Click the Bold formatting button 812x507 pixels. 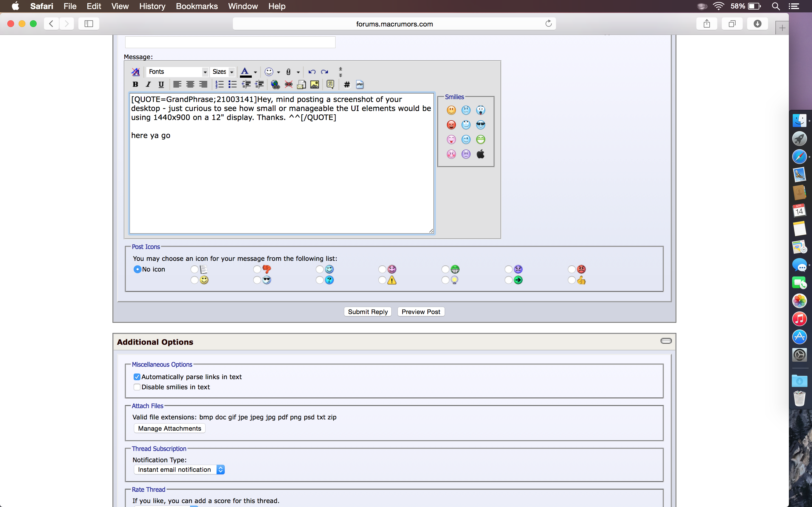pyautogui.click(x=135, y=84)
